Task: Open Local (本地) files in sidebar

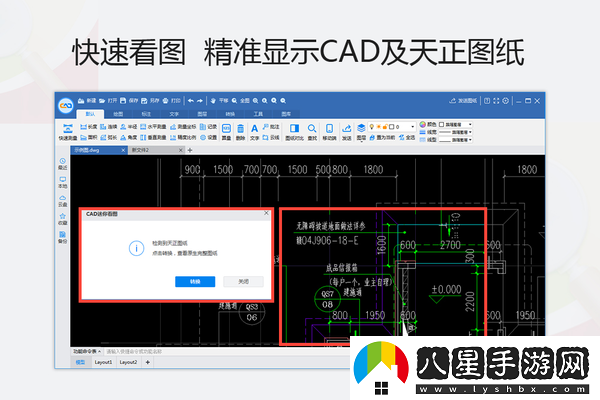Action: pos(63,183)
